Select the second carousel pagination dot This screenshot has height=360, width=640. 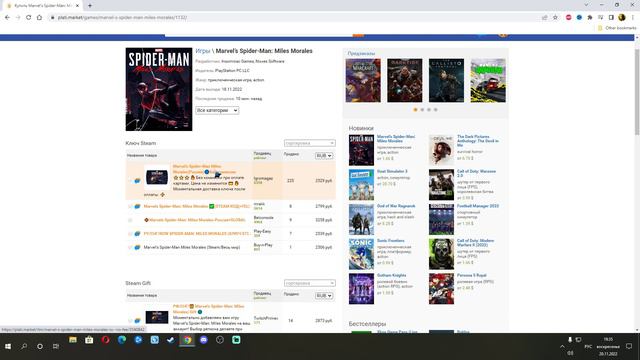click(422, 110)
